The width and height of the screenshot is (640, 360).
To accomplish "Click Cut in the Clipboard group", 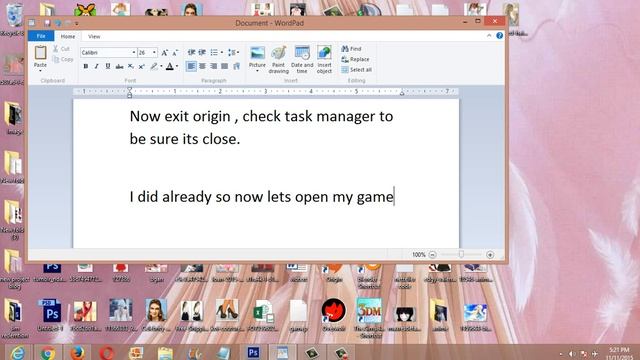I will coord(61,49).
